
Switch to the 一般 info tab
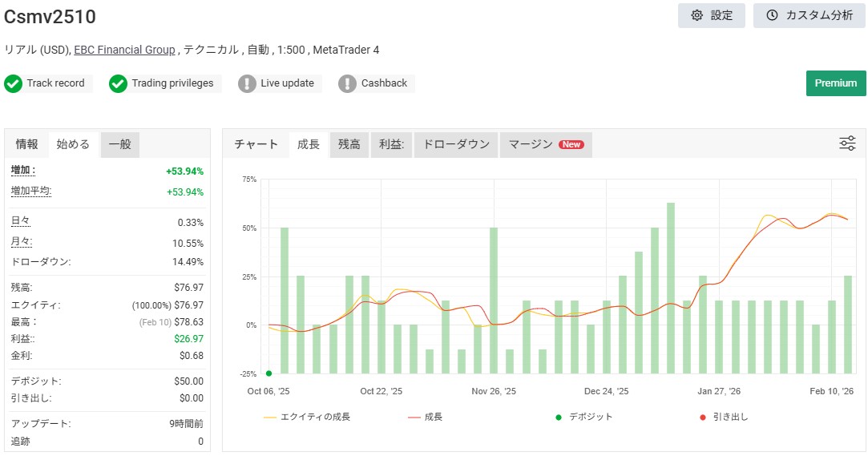pyautogui.click(x=120, y=144)
